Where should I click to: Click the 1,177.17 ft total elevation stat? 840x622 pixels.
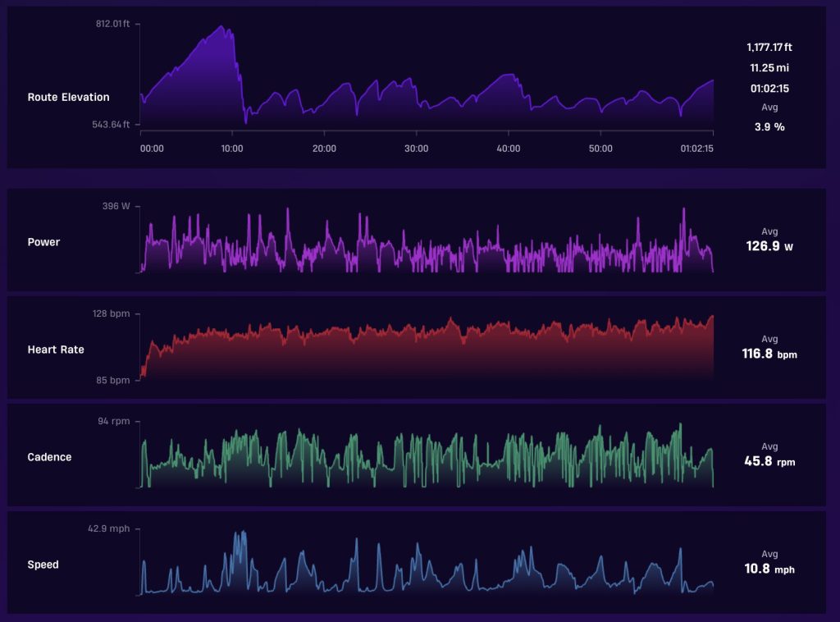pos(769,47)
